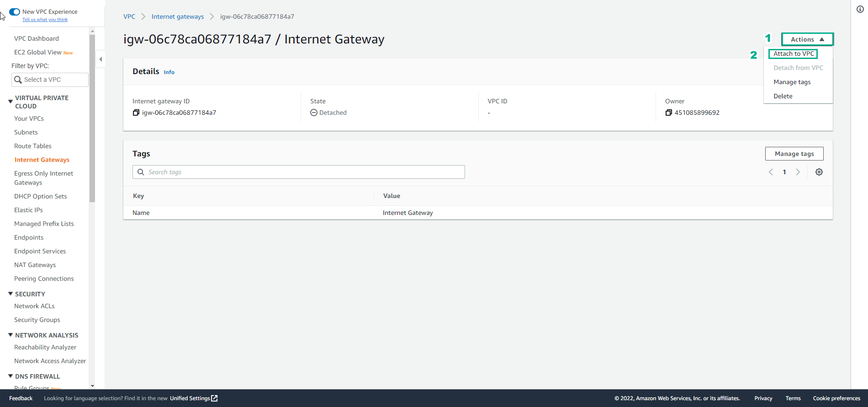
Task: Click the Unified Settings external link icon
Action: 214,398
